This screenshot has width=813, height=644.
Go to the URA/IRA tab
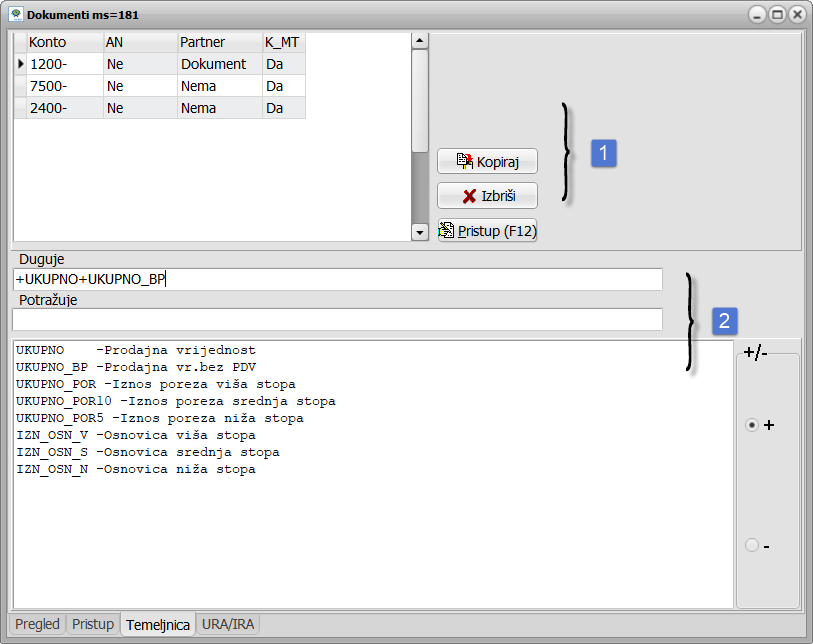[228, 624]
